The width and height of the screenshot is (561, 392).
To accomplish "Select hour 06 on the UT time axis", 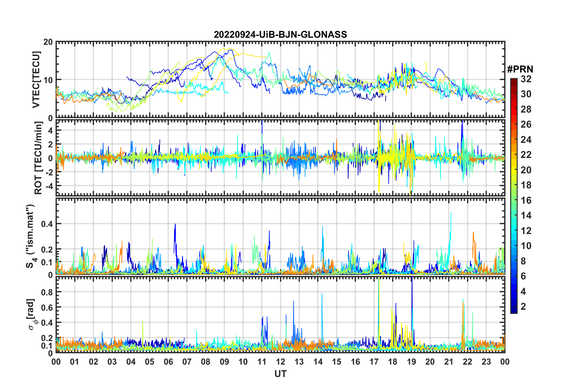I will (x=168, y=362).
